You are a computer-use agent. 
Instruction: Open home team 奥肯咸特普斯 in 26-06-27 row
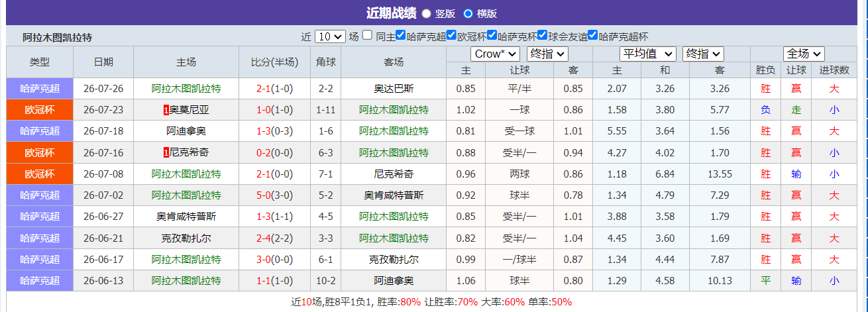click(x=186, y=217)
